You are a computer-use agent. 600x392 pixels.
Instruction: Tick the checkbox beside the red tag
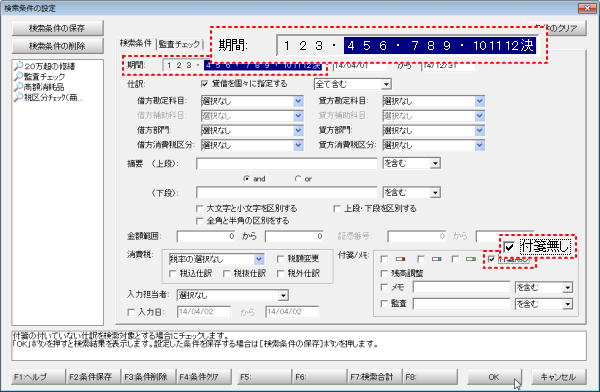pyautogui.click(x=384, y=259)
